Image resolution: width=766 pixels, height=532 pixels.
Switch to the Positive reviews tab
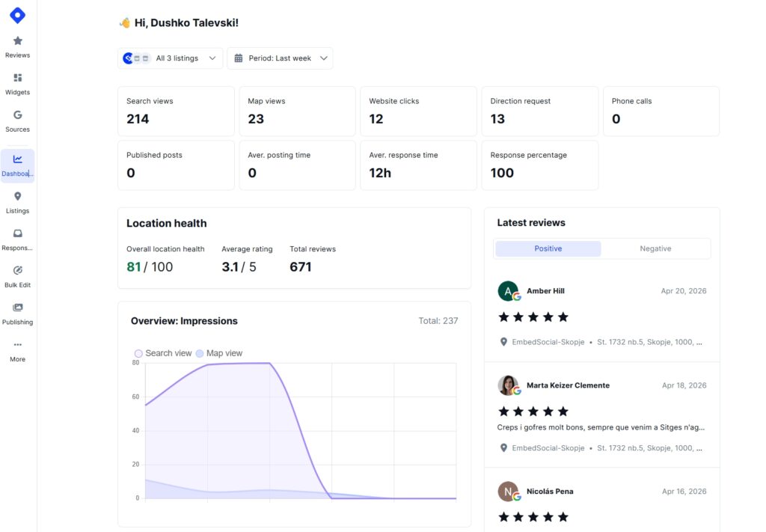coord(548,248)
